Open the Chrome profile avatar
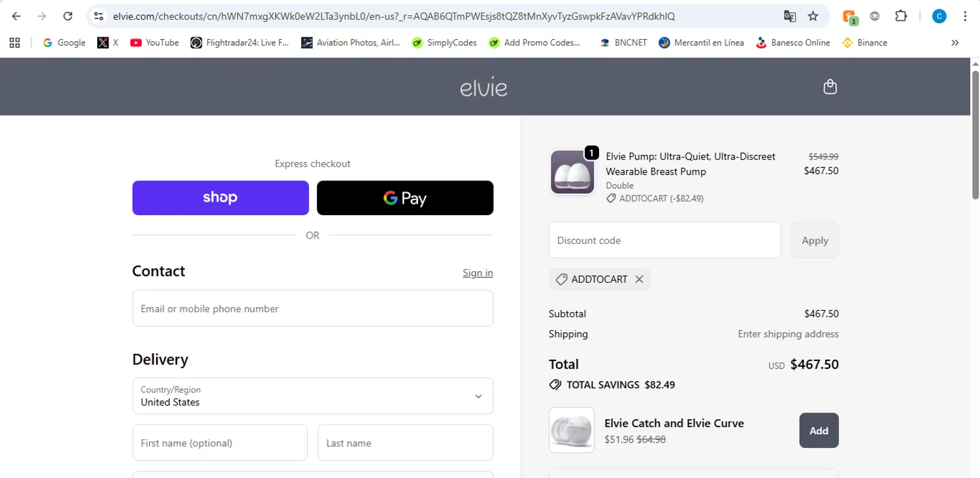The width and height of the screenshot is (980, 478). click(x=939, y=16)
